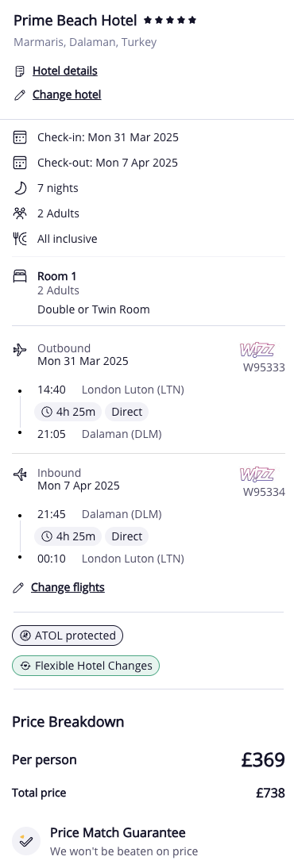Click the Flexible Hotel Changes badge

coord(86,666)
